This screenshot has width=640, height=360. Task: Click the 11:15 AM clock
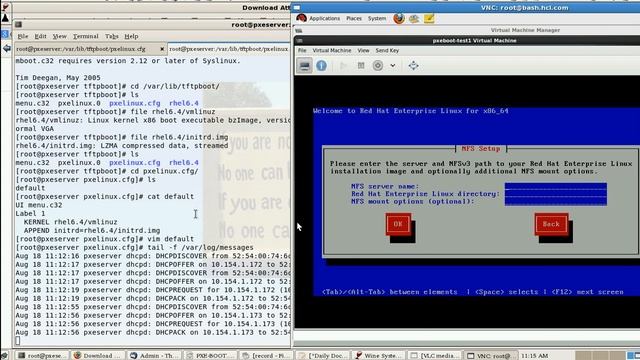[x=534, y=356]
